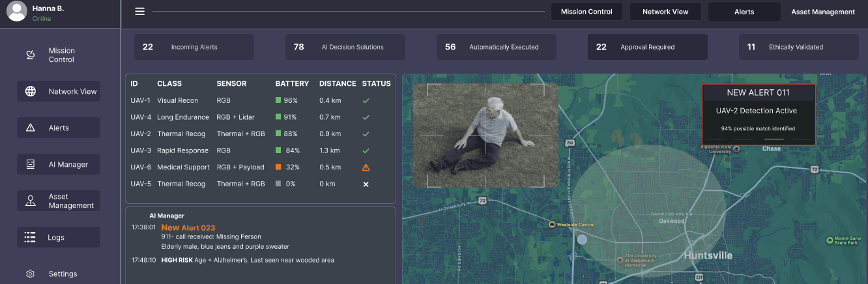Select the UAV-3 Rapid Response row
The image size is (868, 284).
click(261, 150)
